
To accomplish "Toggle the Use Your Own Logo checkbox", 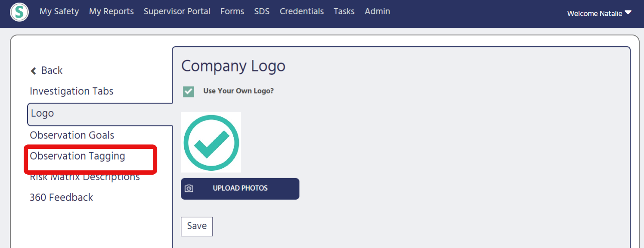I will tap(188, 91).
